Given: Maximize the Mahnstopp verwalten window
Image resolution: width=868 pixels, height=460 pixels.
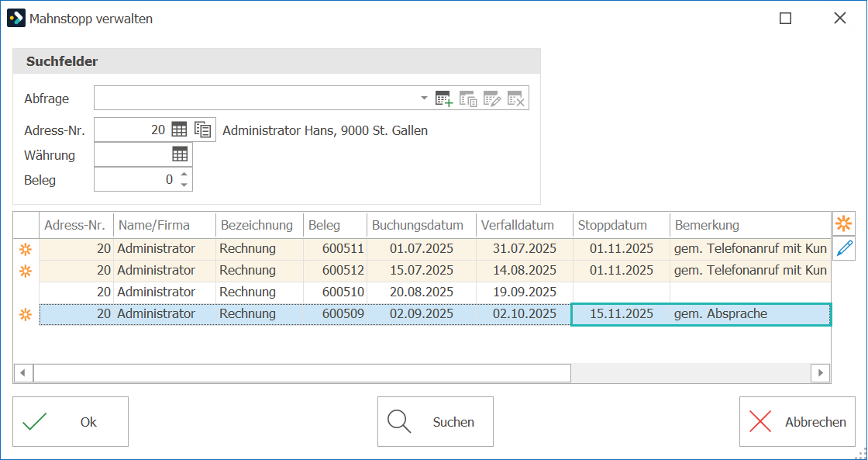Looking at the screenshot, I should tap(785, 19).
